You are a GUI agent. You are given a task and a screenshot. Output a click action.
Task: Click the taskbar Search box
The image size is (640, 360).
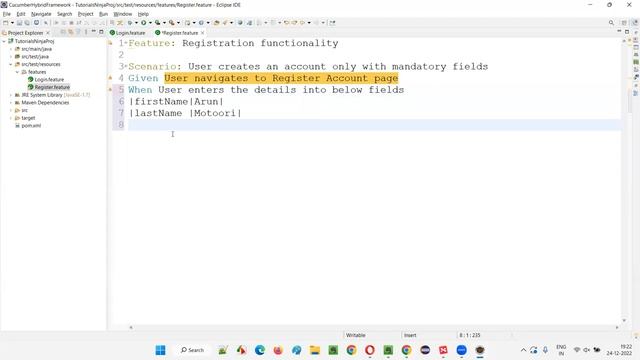tap(192, 350)
